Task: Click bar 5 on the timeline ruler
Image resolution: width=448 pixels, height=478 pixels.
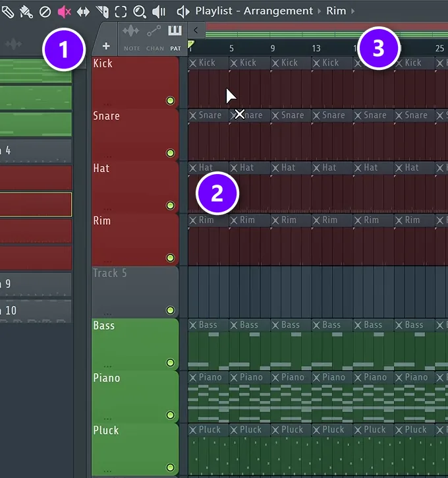Action: coord(231,48)
